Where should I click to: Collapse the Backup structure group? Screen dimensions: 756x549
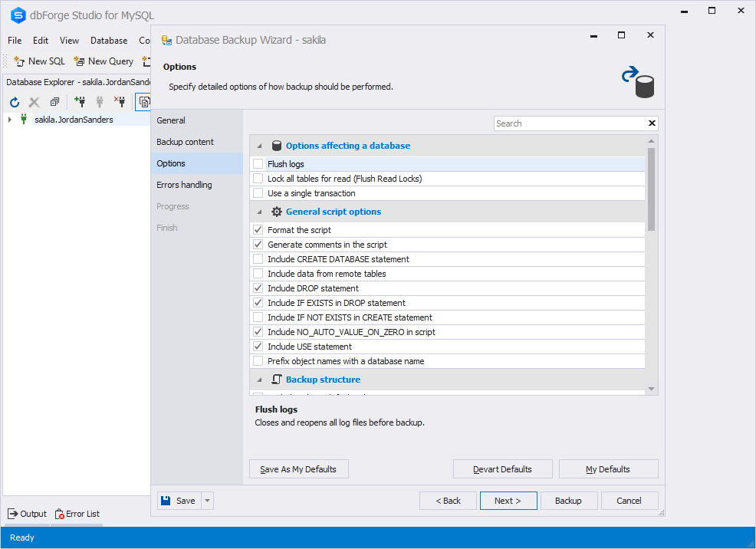[259, 380]
